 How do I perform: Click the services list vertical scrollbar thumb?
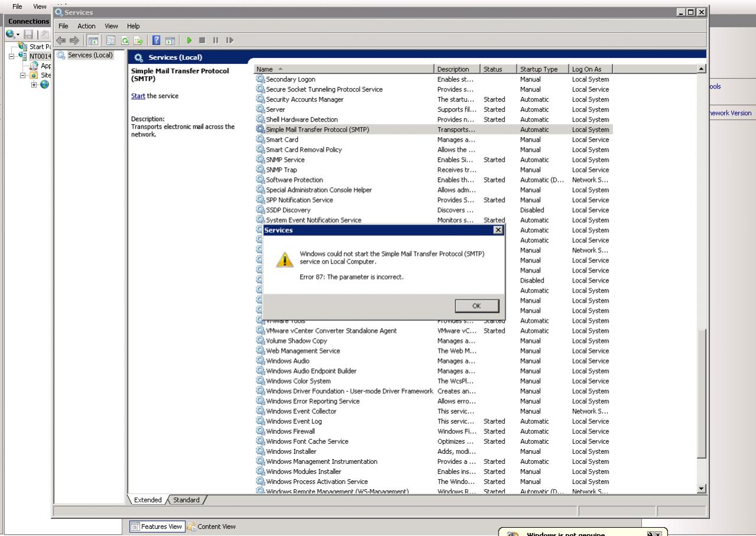[x=702, y=394]
